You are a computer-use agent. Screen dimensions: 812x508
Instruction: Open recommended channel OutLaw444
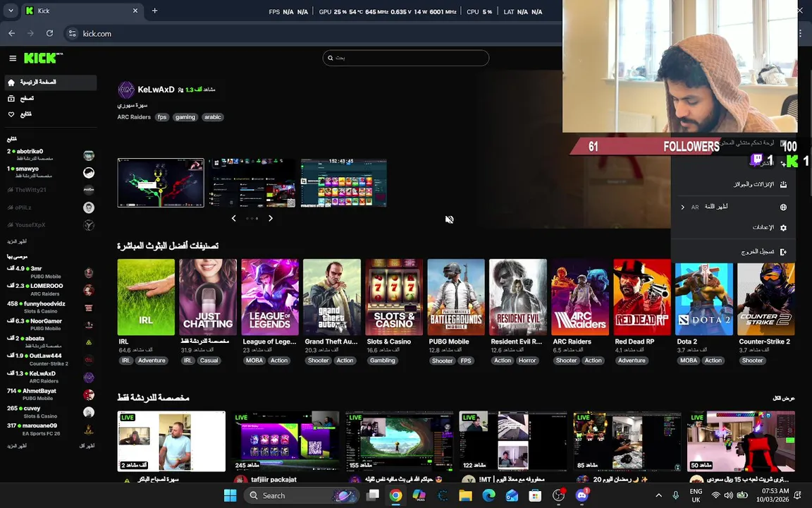coord(51,359)
